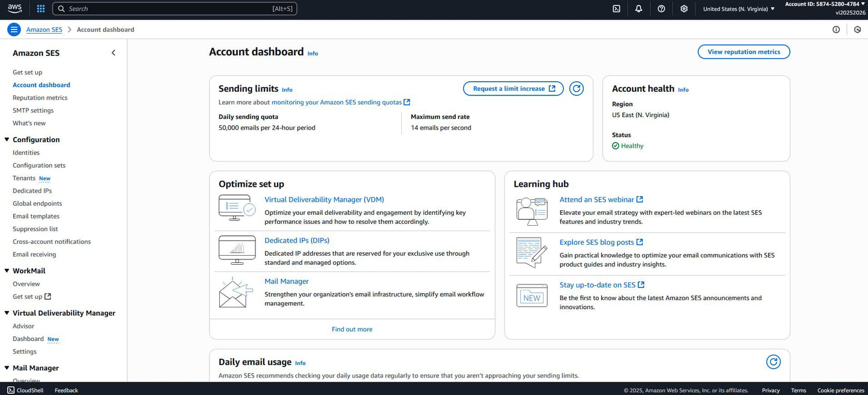Open SMTP settings in sidebar
Viewport: 868px width, 395px height.
click(x=33, y=110)
